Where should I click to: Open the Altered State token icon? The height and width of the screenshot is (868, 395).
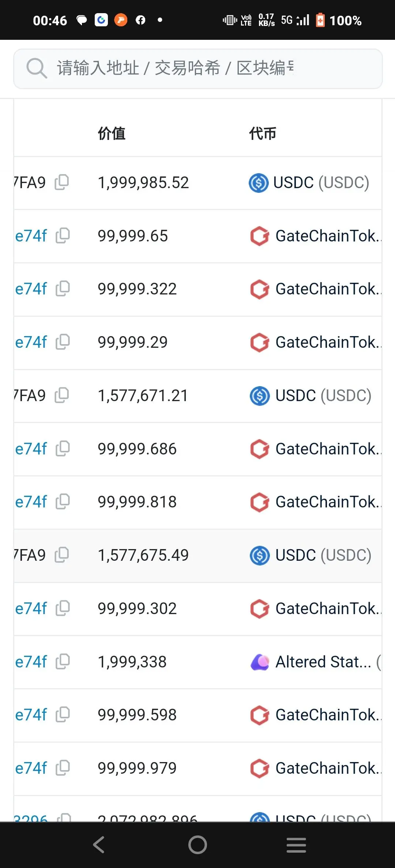click(260, 662)
